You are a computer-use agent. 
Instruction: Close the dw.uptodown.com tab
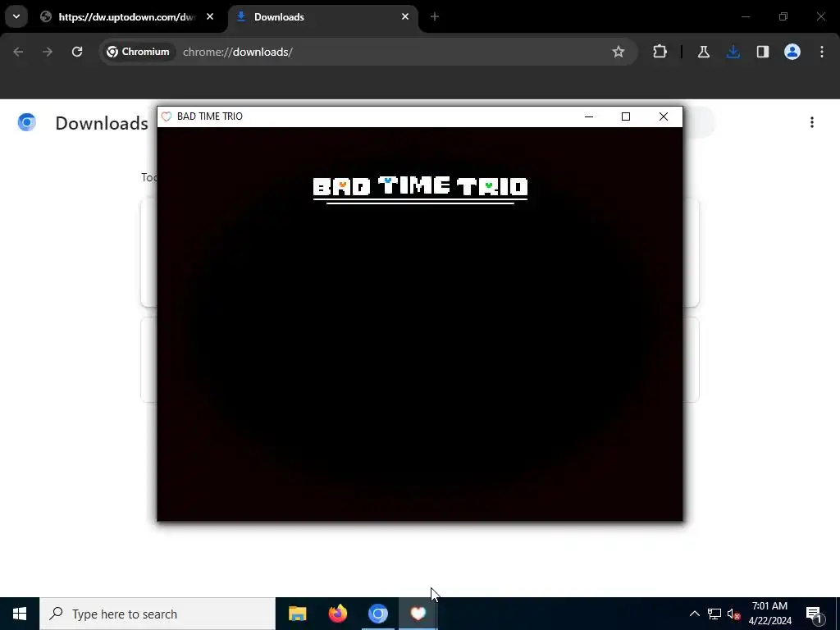pyautogui.click(x=210, y=17)
